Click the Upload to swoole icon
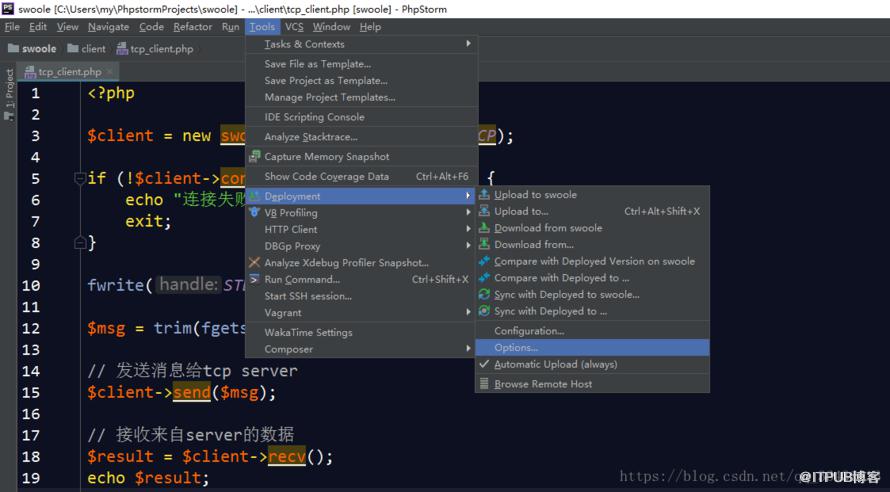890x492 pixels. pyautogui.click(x=484, y=194)
